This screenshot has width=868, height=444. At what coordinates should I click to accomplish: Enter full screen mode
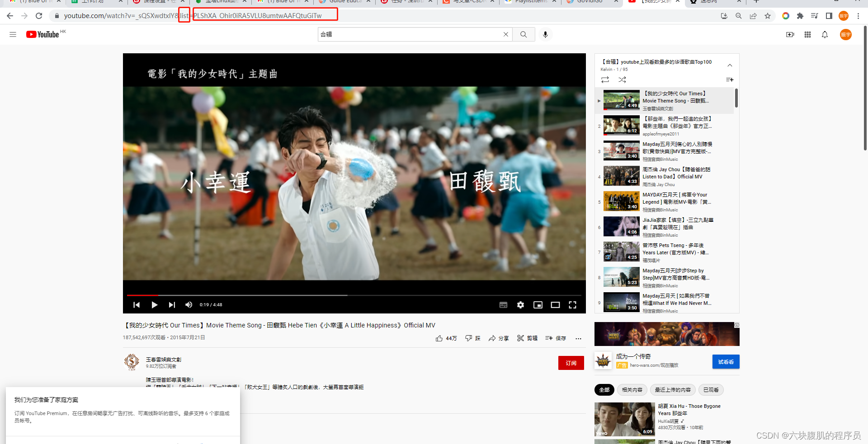click(573, 305)
